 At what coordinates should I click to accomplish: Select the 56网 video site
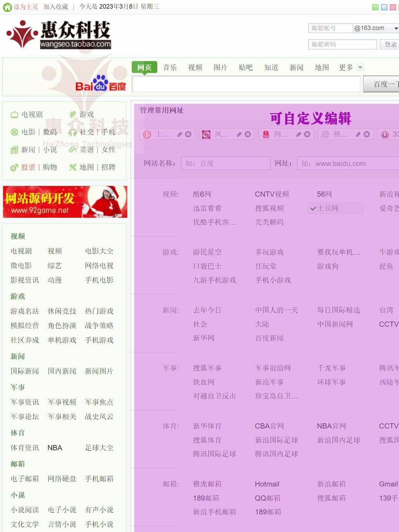[x=324, y=194]
